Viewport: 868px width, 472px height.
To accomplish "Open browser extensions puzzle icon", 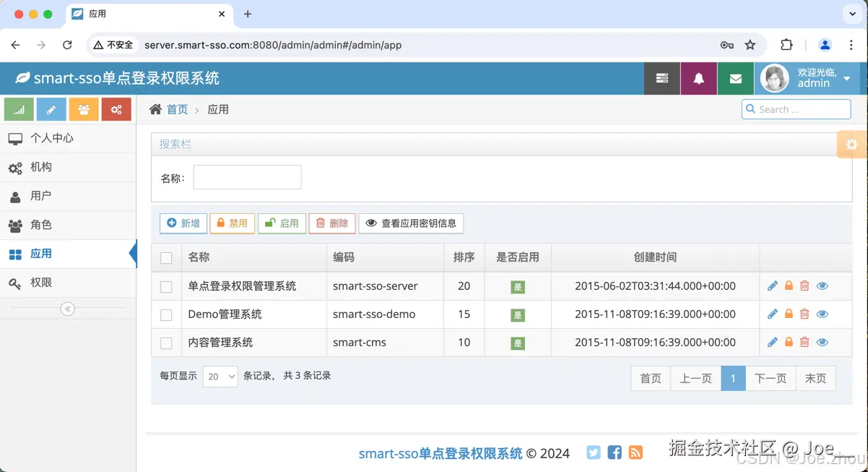I will [x=787, y=45].
